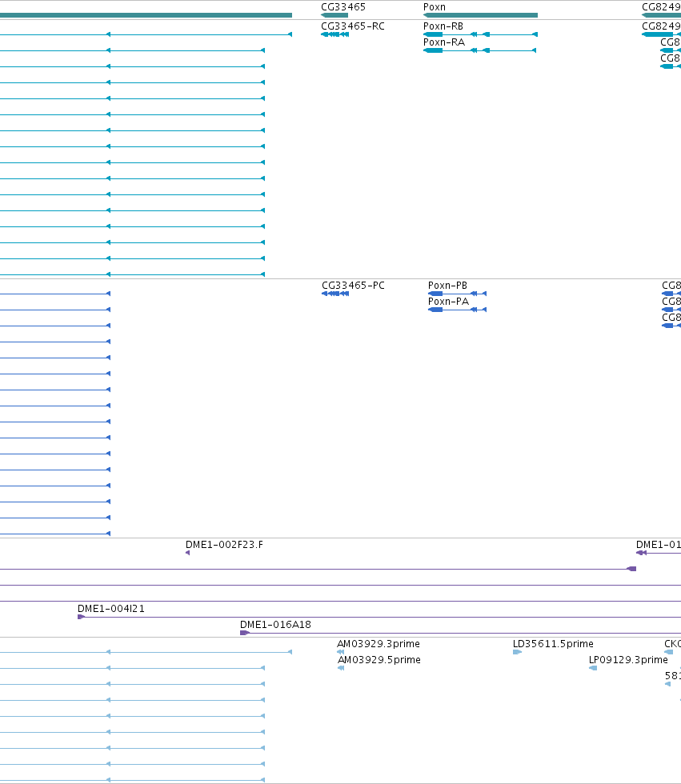681x784 pixels.
Task: Select the teal gene bar under CG33465
Action: pos(334,15)
